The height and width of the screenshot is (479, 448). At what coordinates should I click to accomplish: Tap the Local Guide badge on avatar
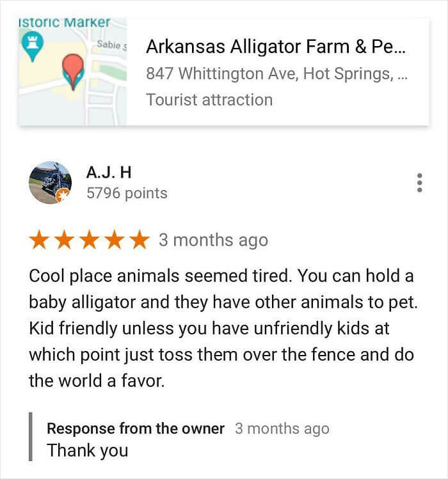[x=63, y=196]
